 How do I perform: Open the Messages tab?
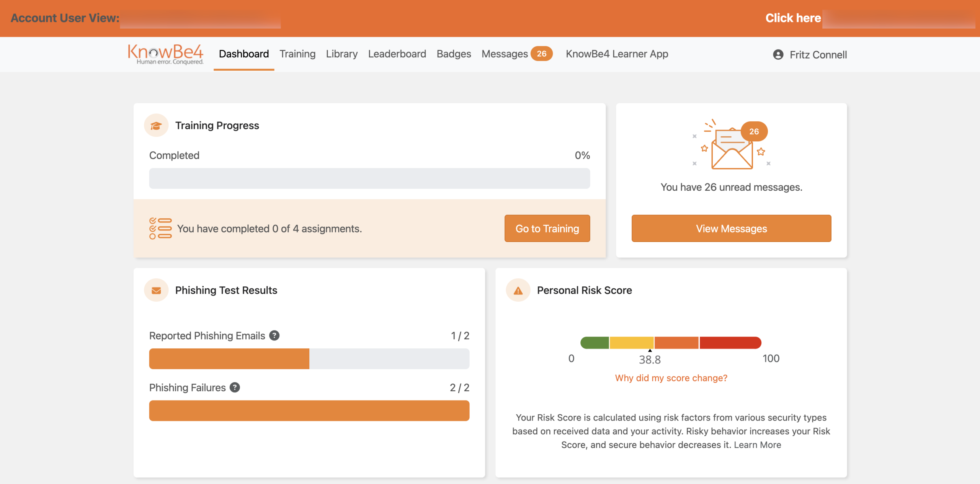coord(505,54)
